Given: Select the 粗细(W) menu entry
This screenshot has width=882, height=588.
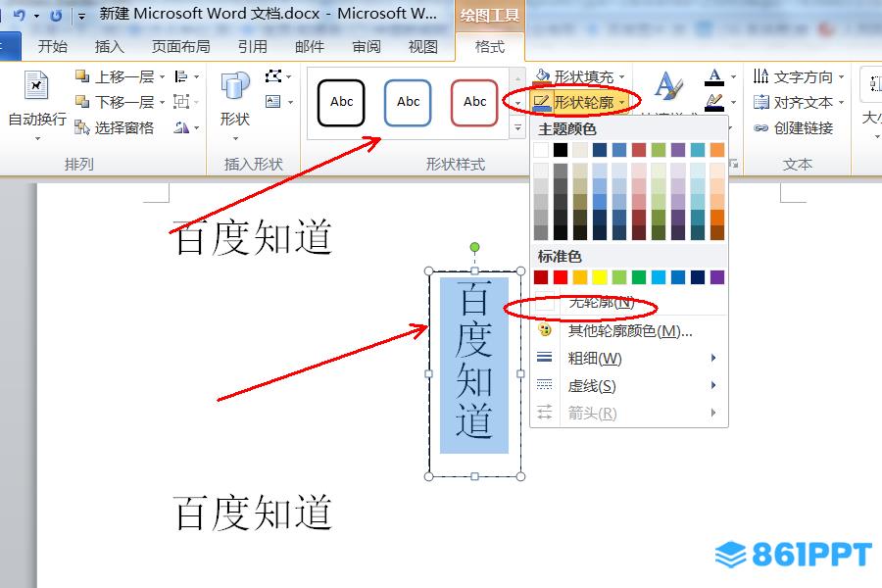Looking at the screenshot, I should 629,358.
